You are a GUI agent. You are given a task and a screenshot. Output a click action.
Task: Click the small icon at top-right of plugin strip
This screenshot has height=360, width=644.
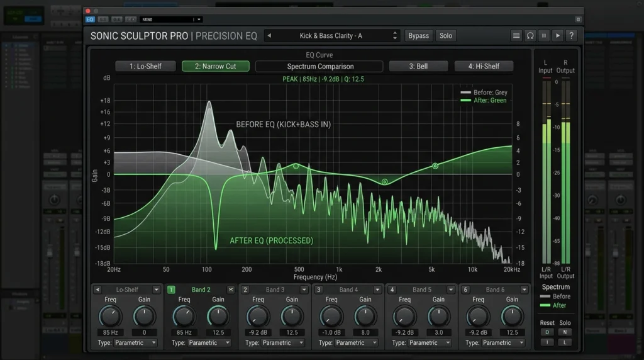coord(578,20)
